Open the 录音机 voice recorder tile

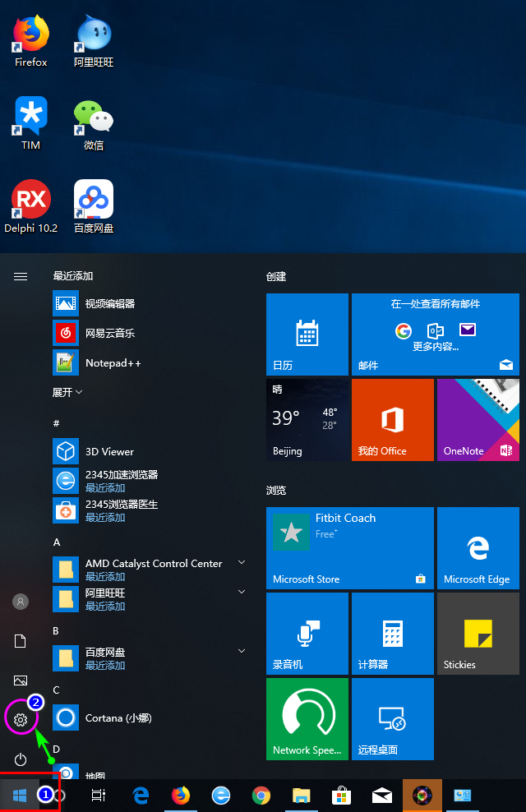(x=307, y=634)
